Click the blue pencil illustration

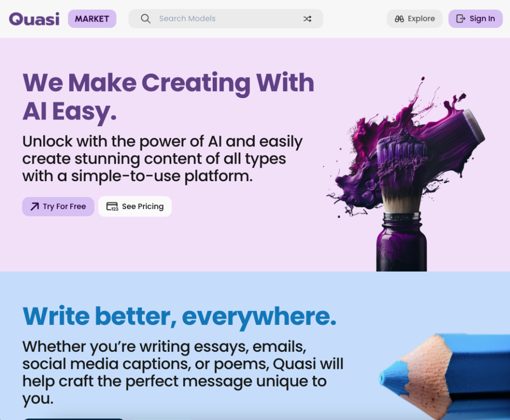tap(444, 376)
